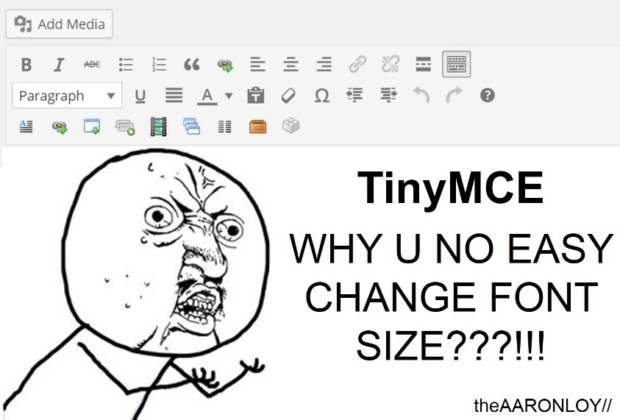620x420 pixels.
Task: Open the Paragraph format dropdown
Action: coord(66,96)
